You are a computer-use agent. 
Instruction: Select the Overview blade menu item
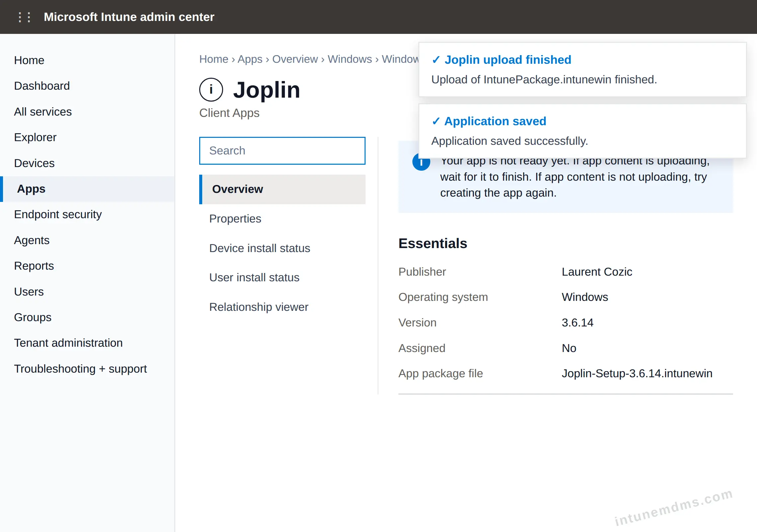pos(282,189)
